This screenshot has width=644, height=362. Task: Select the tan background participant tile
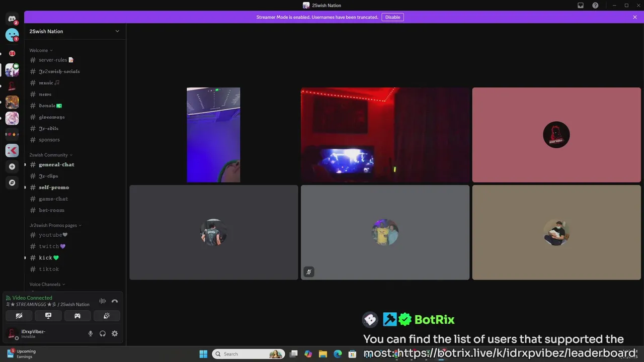[556, 232]
